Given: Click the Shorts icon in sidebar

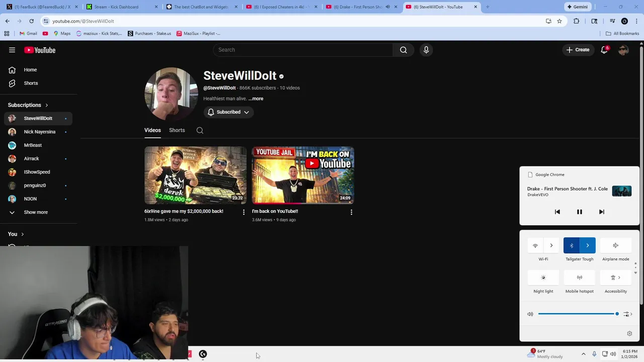Looking at the screenshot, I should pos(12,83).
